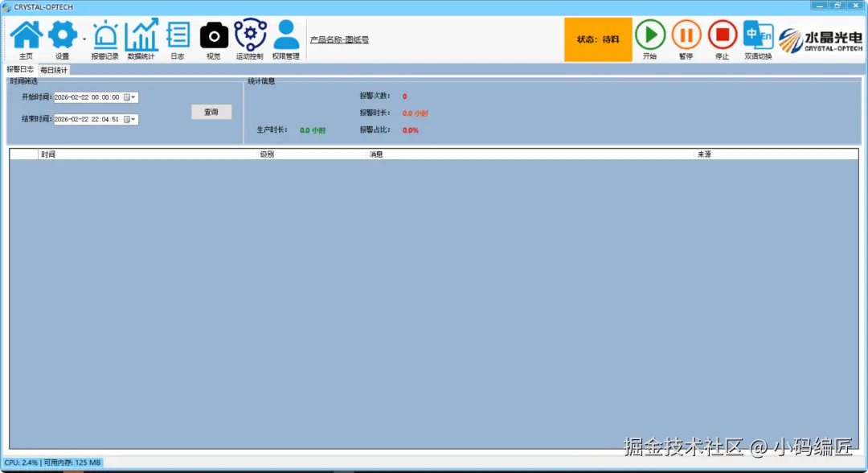This screenshot has height=473, width=868.
Task: Click the 状态: 待料 status box
Action: (x=598, y=39)
